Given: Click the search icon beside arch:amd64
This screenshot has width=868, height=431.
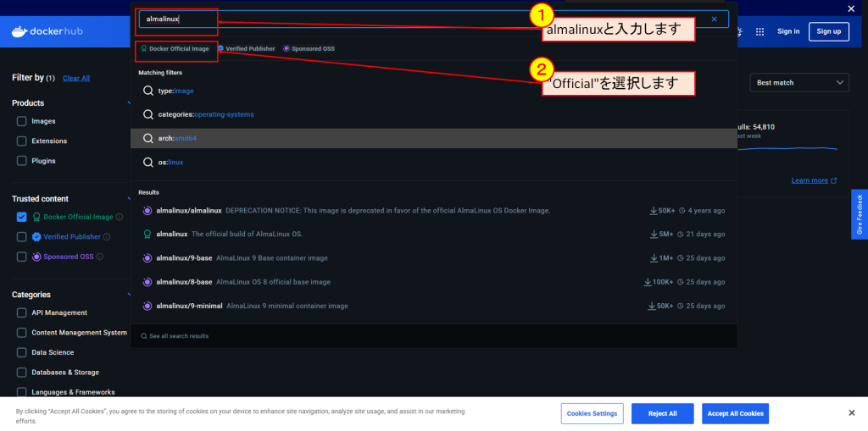Looking at the screenshot, I should [x=147, y=138].
